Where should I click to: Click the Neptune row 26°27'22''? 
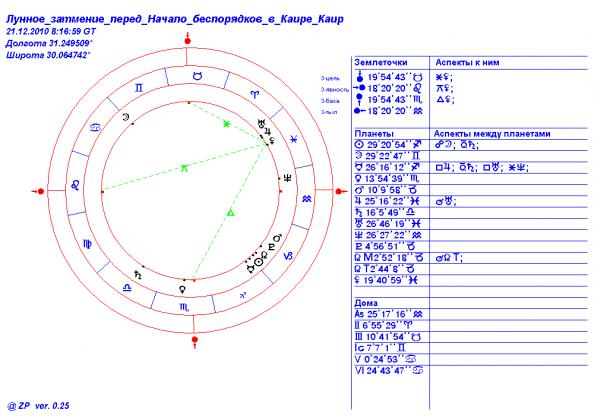389,235
